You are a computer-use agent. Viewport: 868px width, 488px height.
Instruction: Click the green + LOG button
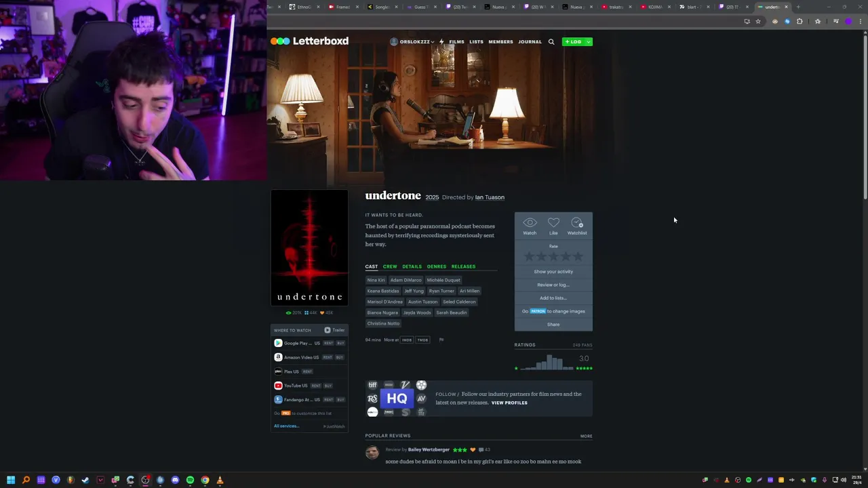tap(573, 42)
